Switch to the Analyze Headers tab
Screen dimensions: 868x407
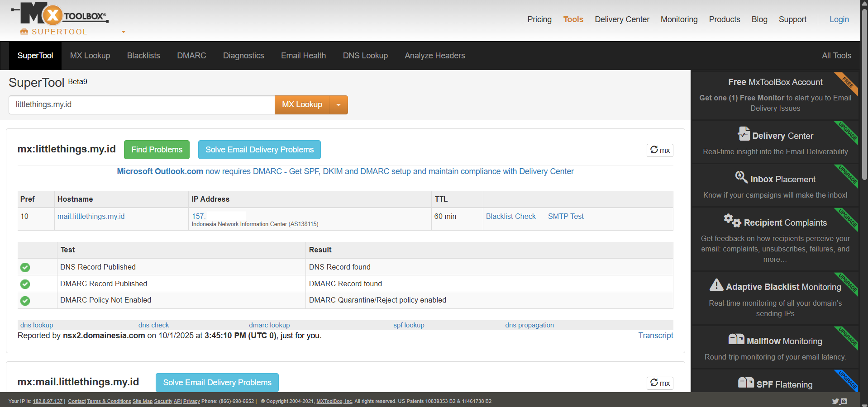(x=435, y=56)
